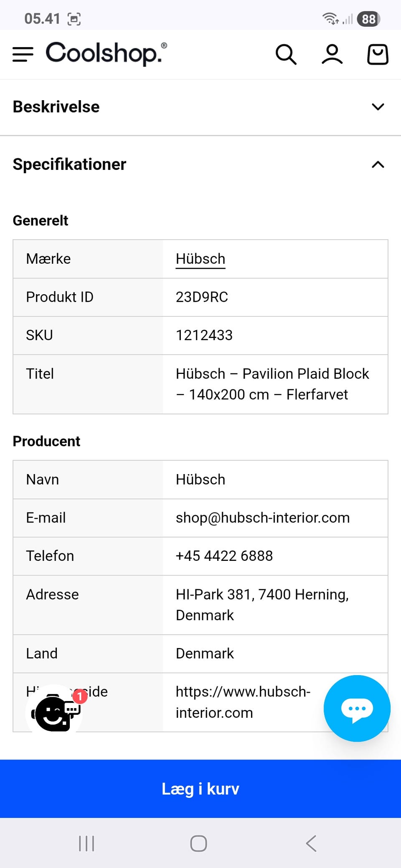This screenshot has height=868, width=401.
Task: Open the Hübsch brand link
Action: 200,259
